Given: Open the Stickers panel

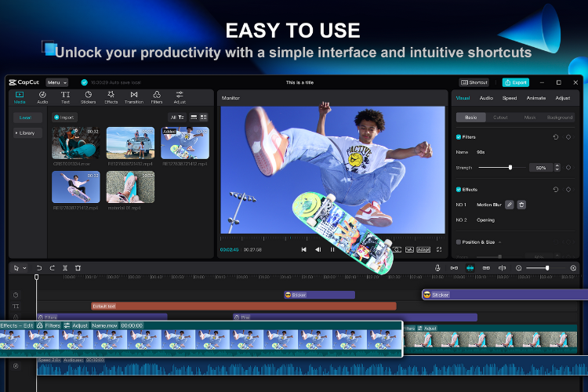Looking at the screenshot, I should [x=89, y=96].
